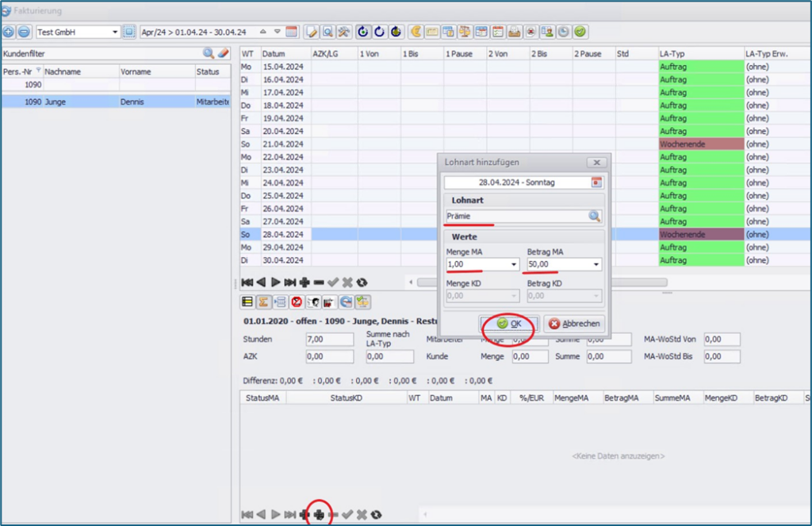
Task: Click the Euro coin icon in the top toolbar
Action: 416,32
